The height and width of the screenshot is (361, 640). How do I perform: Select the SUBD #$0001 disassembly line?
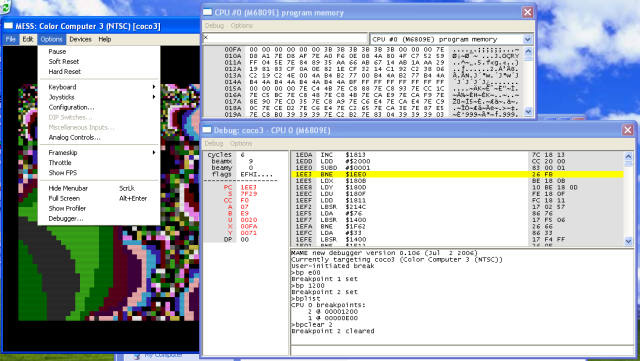[x=458, y=168]
